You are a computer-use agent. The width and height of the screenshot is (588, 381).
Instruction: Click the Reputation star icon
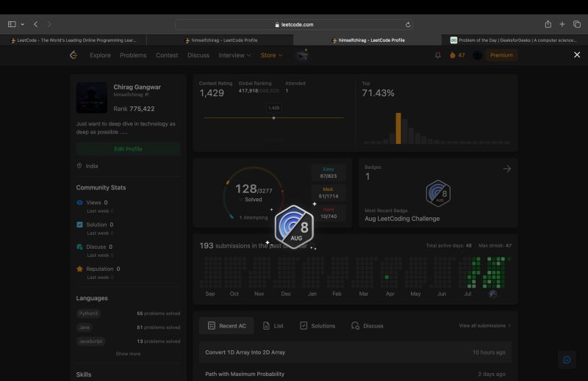tap(79, 269)
